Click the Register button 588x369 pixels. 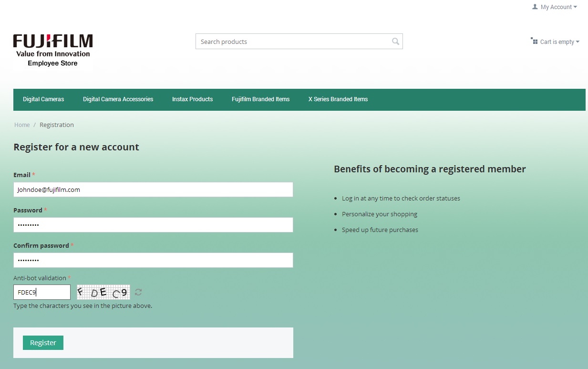click(x=43, y=343)
